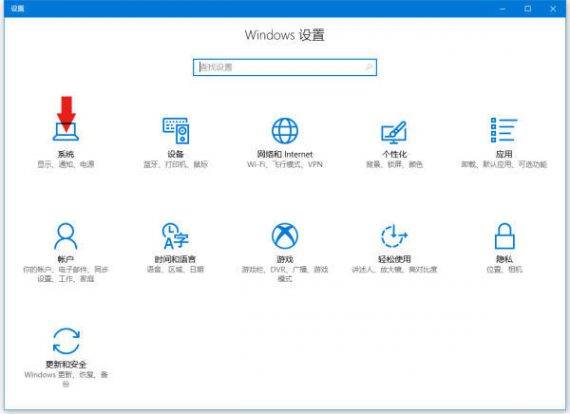Click the 游戏 label text
The image size is (570, 414).
tap(285, 259)
